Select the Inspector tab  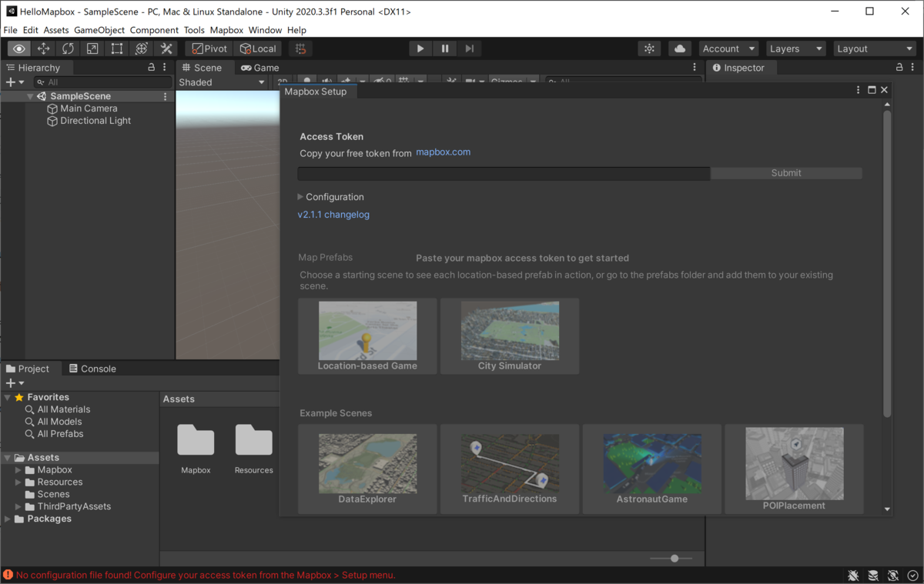click(738, 68)
